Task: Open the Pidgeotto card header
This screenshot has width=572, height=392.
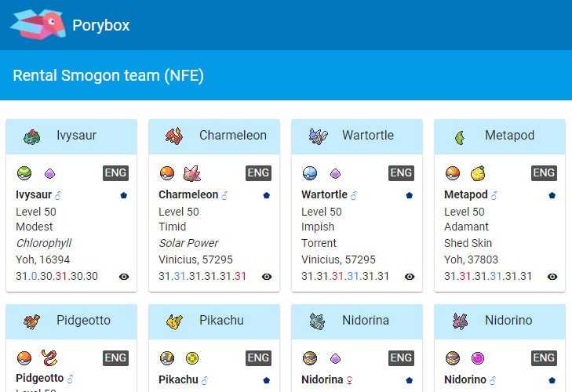Action: 71,320
